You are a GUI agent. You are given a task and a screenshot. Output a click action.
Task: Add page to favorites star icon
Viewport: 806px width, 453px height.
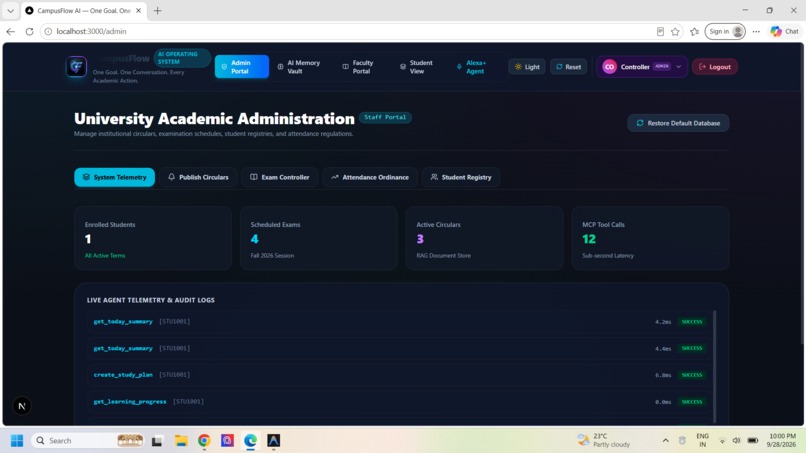coord(675,31)
